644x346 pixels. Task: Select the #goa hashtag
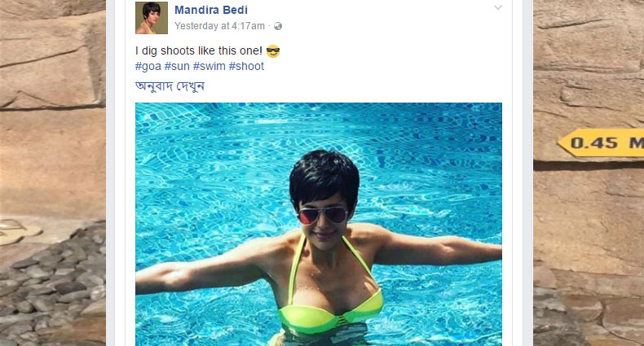coord(148,67)
